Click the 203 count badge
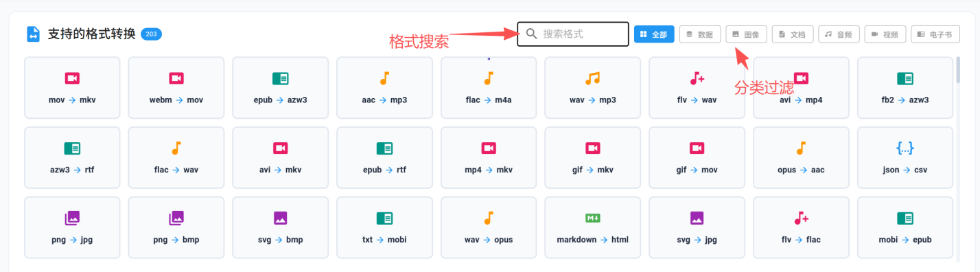This screenshot has width=980, height=272. pos(151,34)
